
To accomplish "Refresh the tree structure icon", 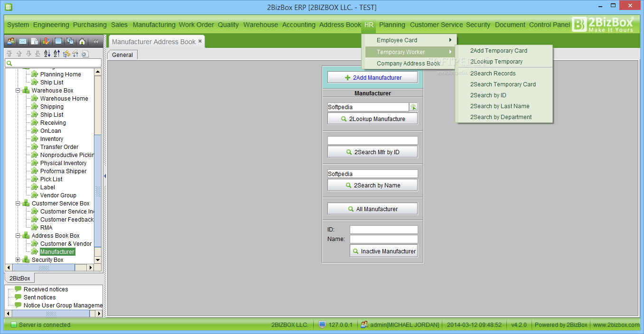I will click(x=66, y=54).
